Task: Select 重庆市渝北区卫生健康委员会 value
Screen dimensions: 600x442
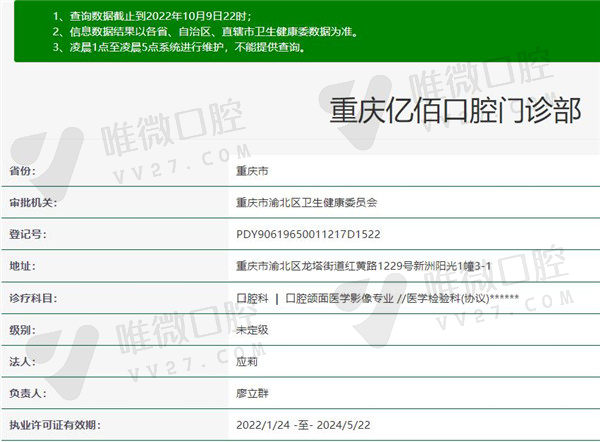Action: tap(307, 202)
